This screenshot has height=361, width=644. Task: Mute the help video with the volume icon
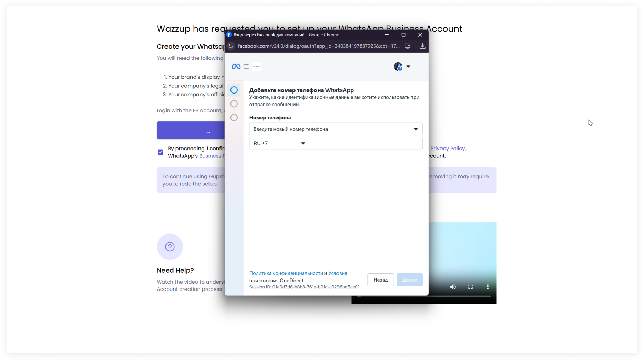coord(453,287)
